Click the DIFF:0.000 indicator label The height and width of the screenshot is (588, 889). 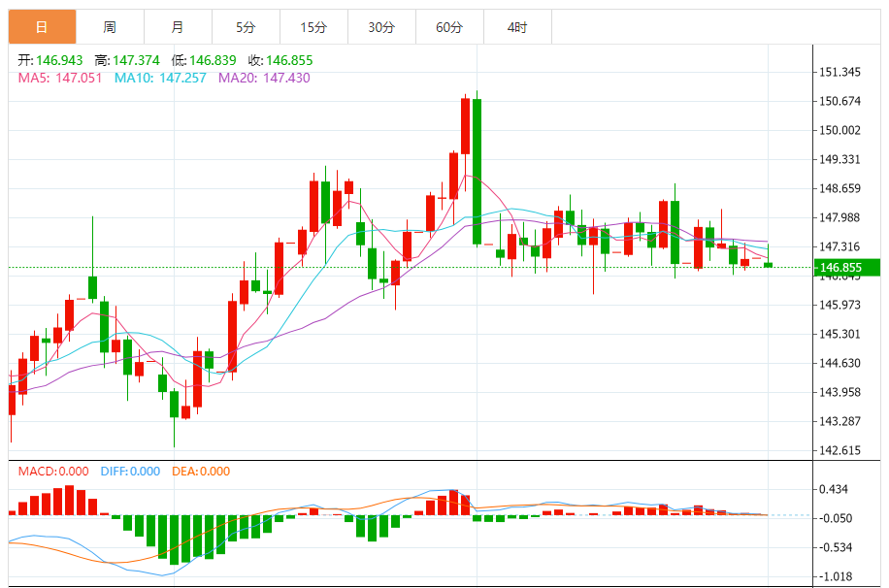point(130,472)
